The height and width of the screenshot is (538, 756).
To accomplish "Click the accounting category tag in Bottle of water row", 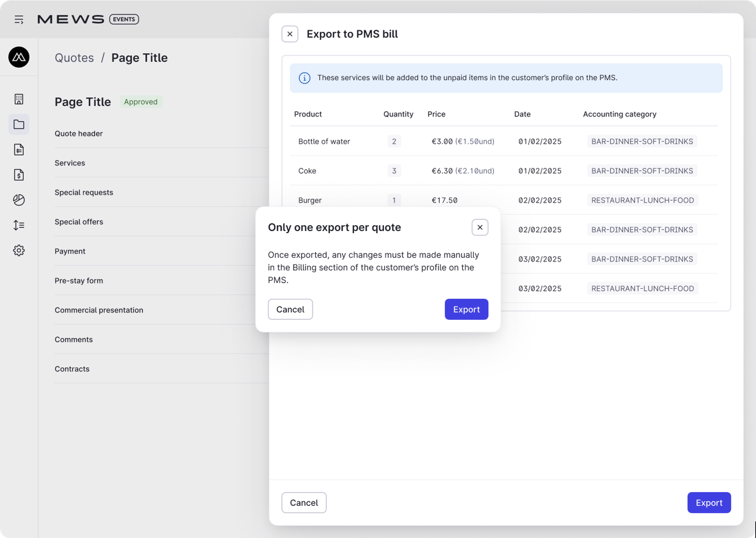I will click(x=642, y=141).
